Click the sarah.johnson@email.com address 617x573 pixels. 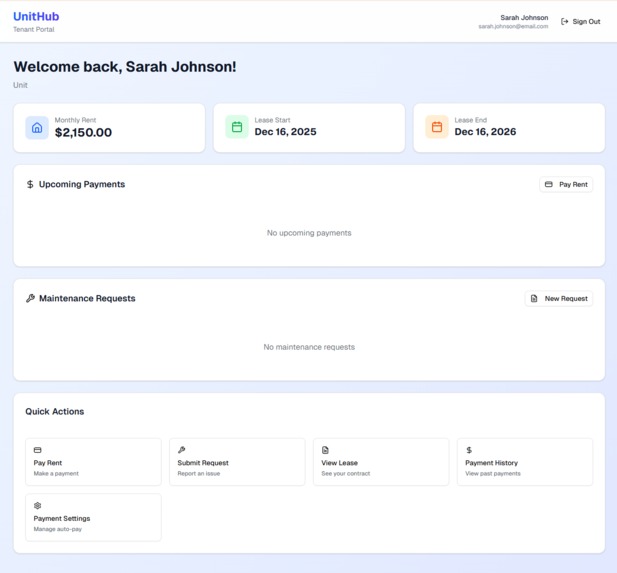(x=513, y=26)
